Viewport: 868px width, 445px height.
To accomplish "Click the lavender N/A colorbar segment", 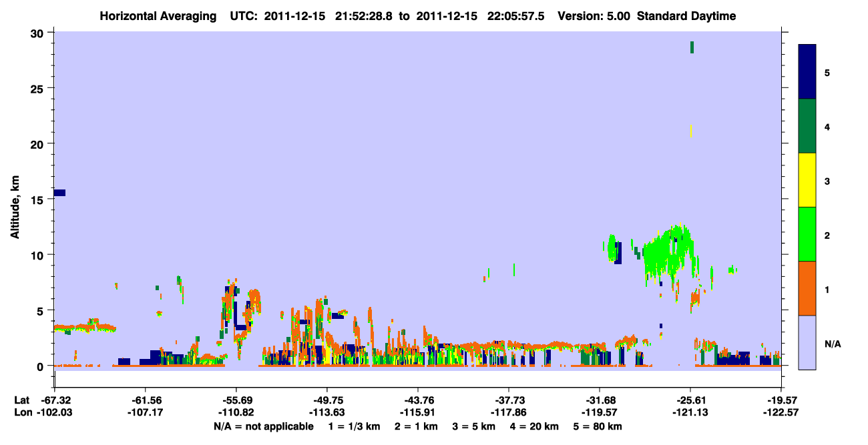I will tap(807, 342).
